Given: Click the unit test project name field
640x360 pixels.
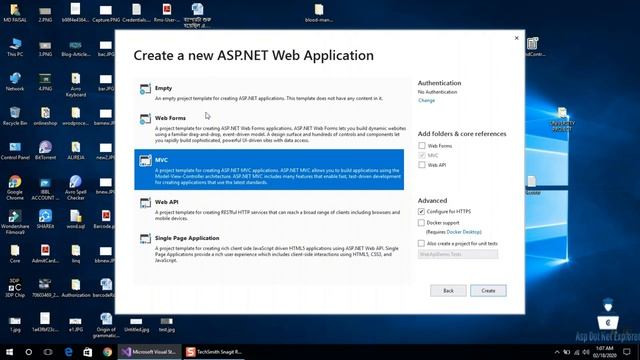Looking at the screenshot, I should tap(458, 254).
